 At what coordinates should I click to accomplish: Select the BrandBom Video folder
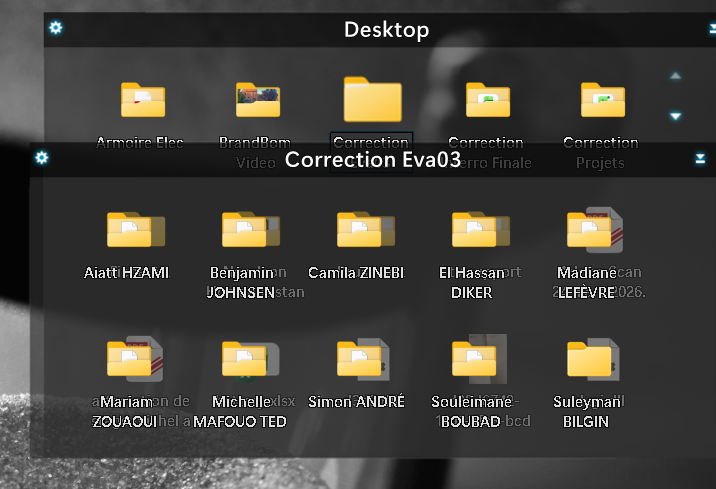click(x=258, y=100)
